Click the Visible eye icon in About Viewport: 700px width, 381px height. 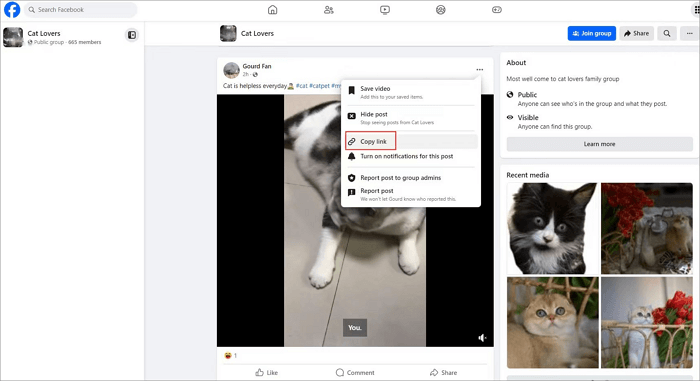510,117
